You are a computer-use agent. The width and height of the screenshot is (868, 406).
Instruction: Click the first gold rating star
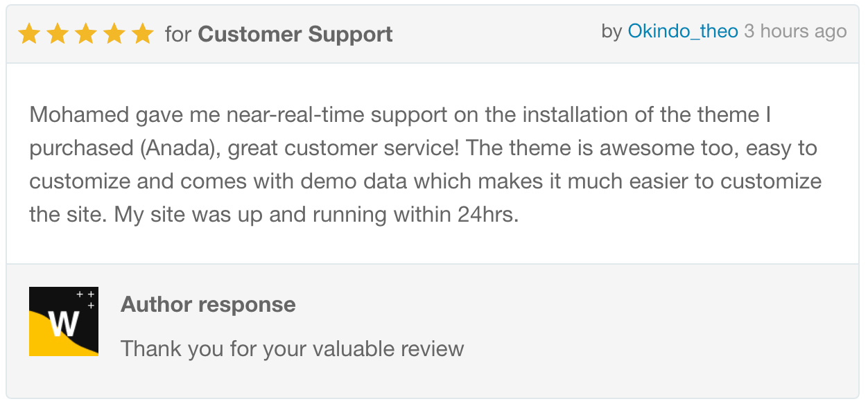(x=29, y=33)
